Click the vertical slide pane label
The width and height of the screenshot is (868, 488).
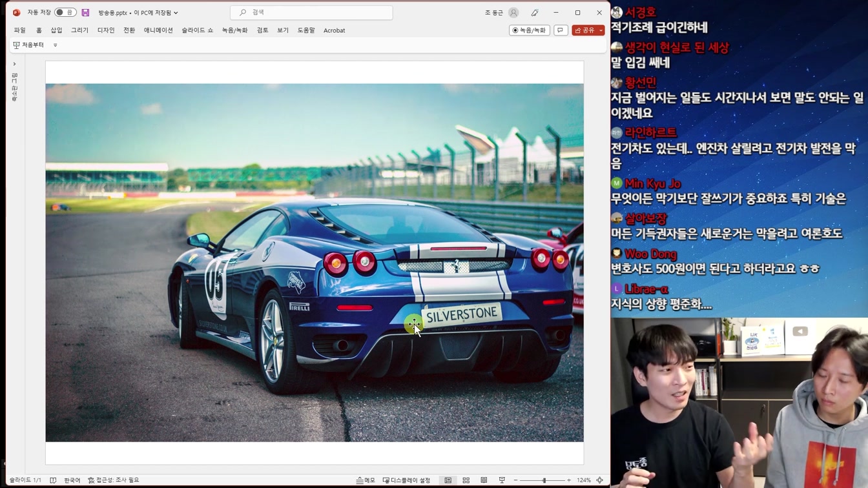pos(14,88)
